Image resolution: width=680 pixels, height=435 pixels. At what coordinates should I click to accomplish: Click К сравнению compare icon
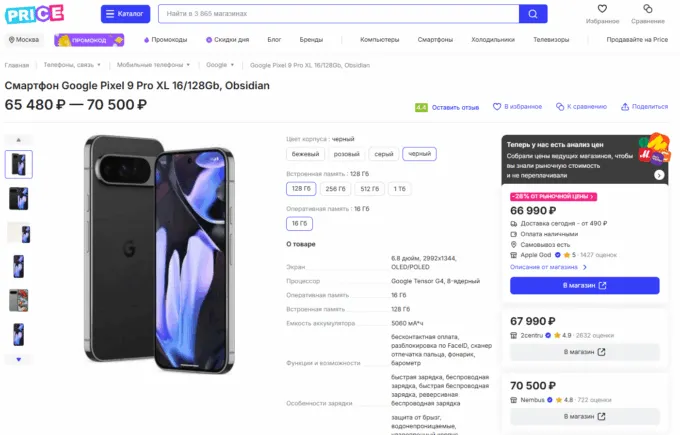click(x=560, y=106)
